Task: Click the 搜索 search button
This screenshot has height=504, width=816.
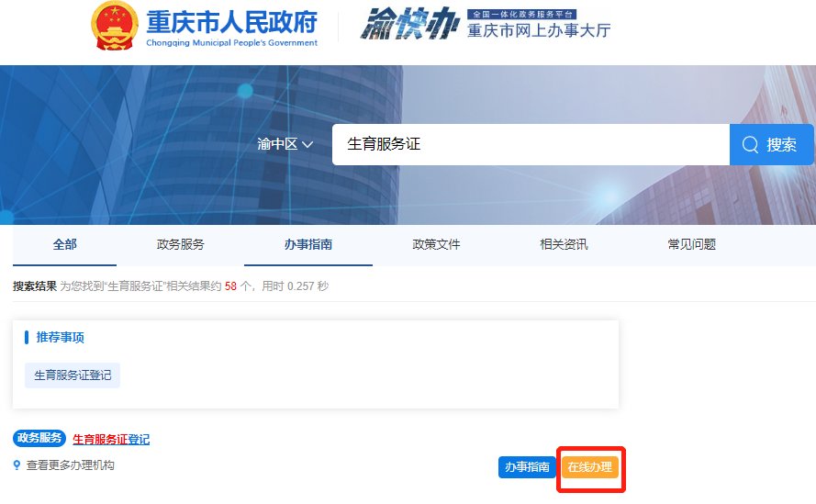Action: tap(771, 144)
